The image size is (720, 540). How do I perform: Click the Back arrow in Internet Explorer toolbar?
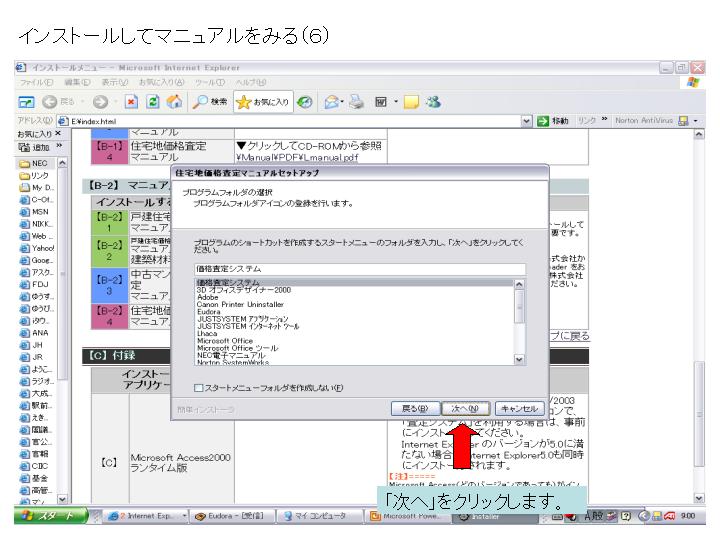50,101
